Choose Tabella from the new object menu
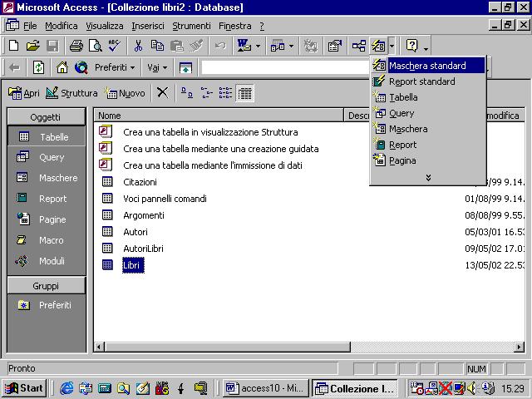The image size is (532, 399). (428, 97)
